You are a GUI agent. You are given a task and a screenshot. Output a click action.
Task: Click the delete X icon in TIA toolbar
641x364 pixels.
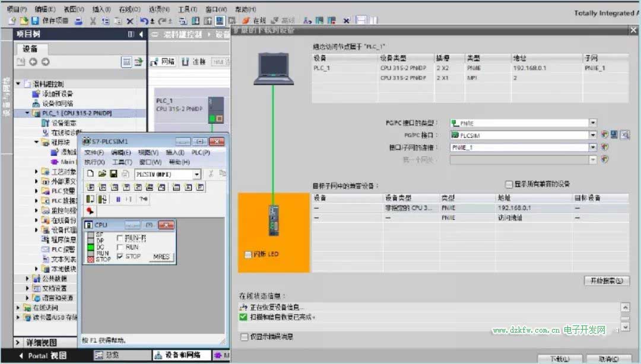[130, 21]
